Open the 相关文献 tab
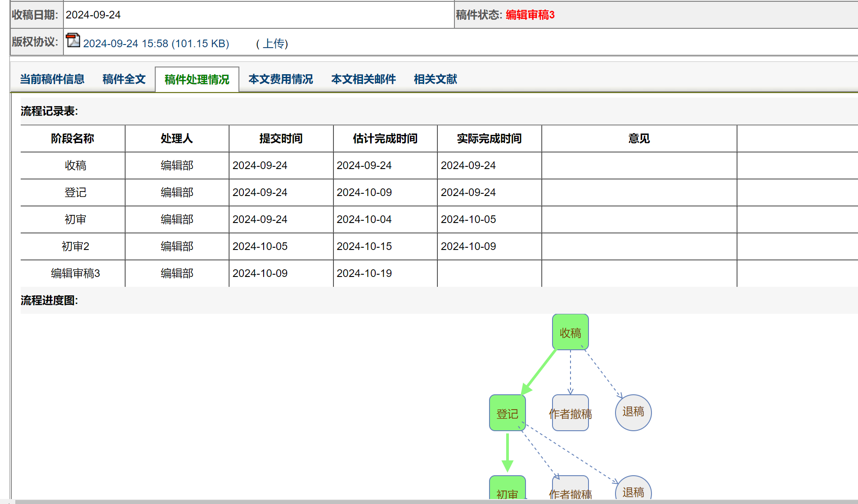 pyautogui.click(x=435, y=80)
